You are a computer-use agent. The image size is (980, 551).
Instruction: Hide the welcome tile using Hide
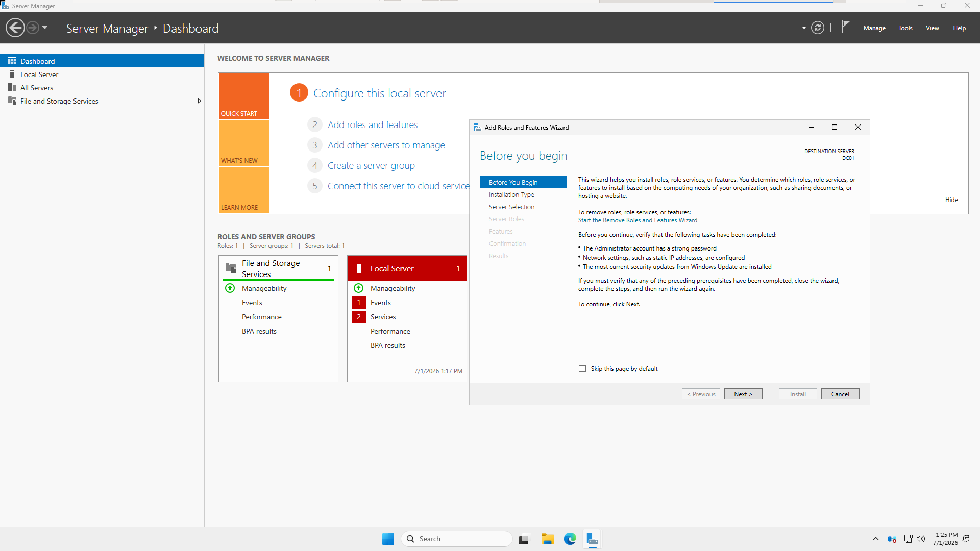[x=951, y=200]
